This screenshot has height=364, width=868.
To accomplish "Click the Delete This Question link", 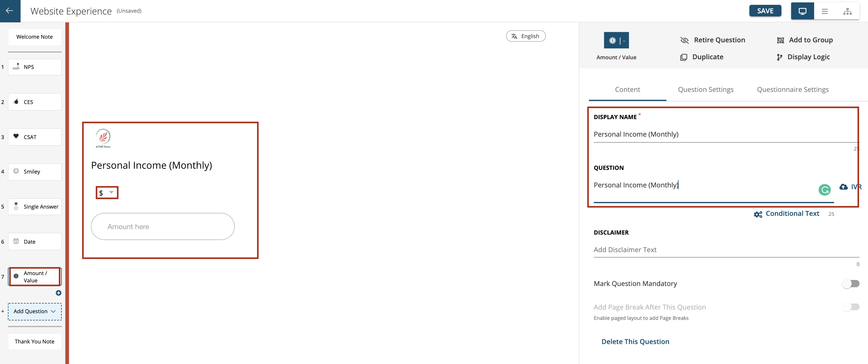I will (x=636, y=341).
